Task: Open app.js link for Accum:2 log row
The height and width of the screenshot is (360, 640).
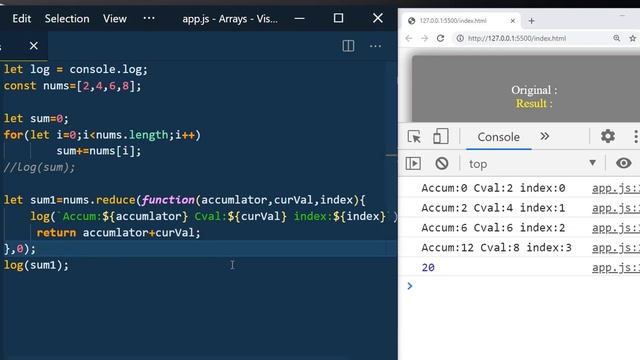Action: pos(616,208)
